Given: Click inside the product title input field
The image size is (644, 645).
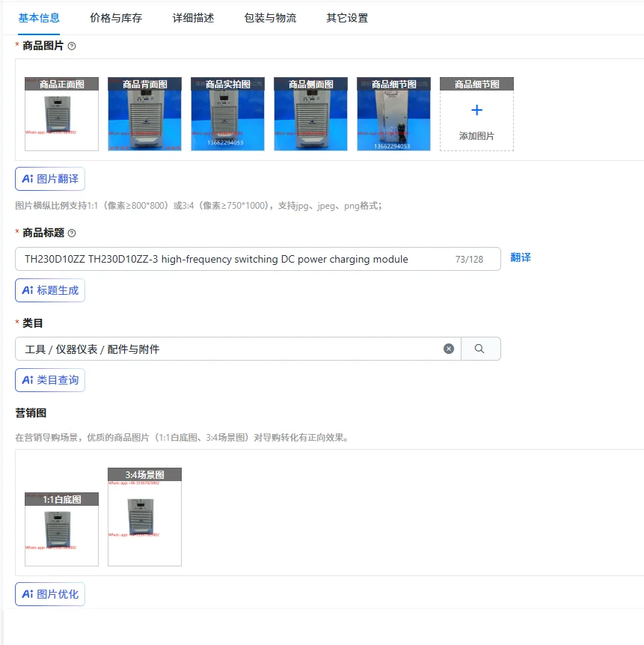Looking at the screenshot, I should point(224,258).
